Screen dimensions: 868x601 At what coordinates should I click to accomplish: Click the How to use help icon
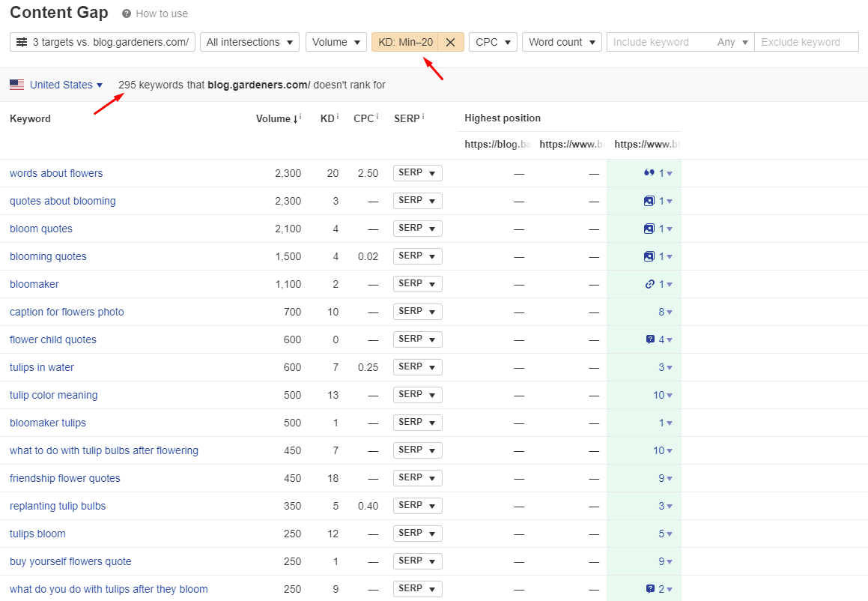(127, 13)
